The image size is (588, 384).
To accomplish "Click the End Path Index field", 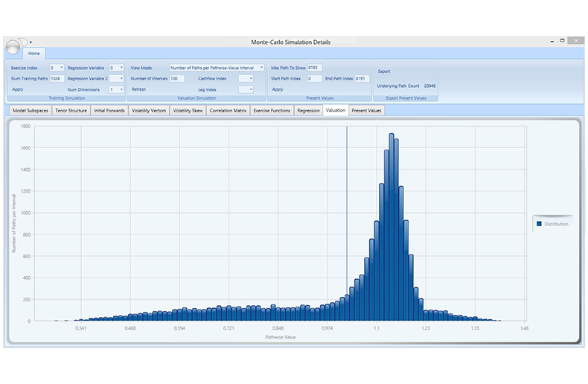I will 362,78.
